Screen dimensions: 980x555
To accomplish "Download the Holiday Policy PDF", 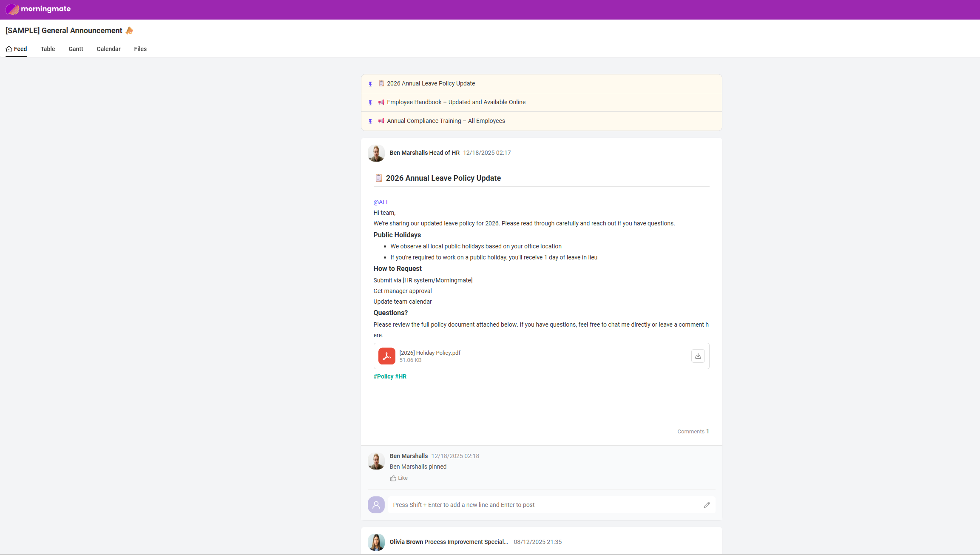I will pyautogui.click(x=698, y=356).
